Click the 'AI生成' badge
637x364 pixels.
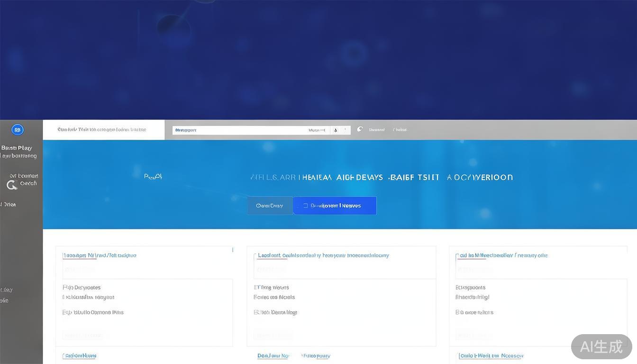pos(601,346)
